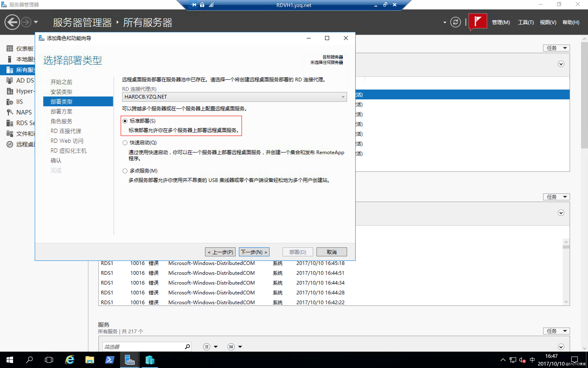Image resolution: width=588 pixels, height=368 pixels.
Task: Click lock icon on remote connection bar
Action: (202, 5)
